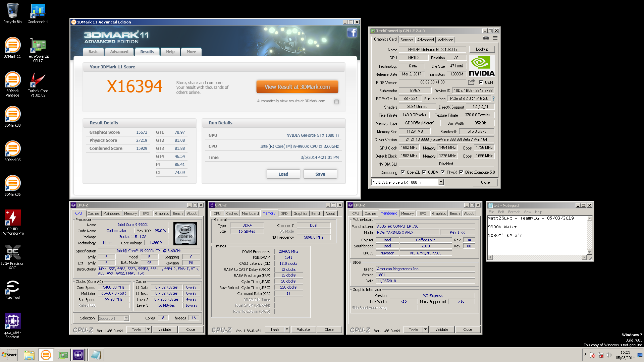Click View Result at 3DMark.com button
The image size is (644, 362).
pyautogui.click(x=297, y=87)
